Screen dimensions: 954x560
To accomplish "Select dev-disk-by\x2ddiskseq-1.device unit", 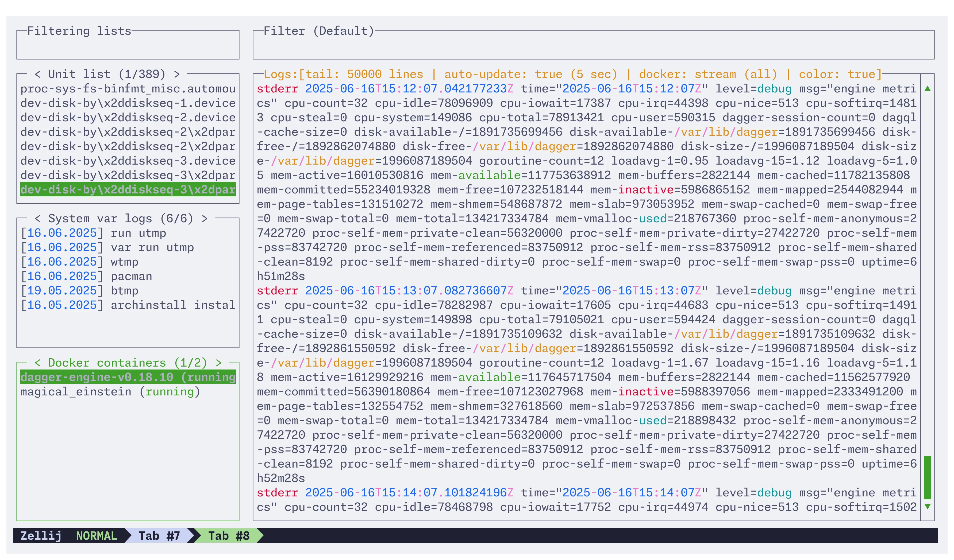I will click(128, 103).
